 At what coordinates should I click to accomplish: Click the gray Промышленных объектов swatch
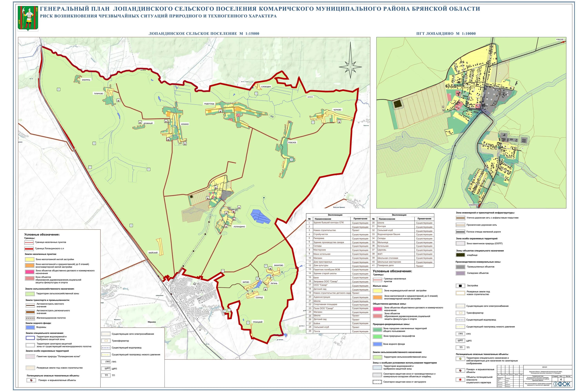pyautogui.click(x=460, y=267)
